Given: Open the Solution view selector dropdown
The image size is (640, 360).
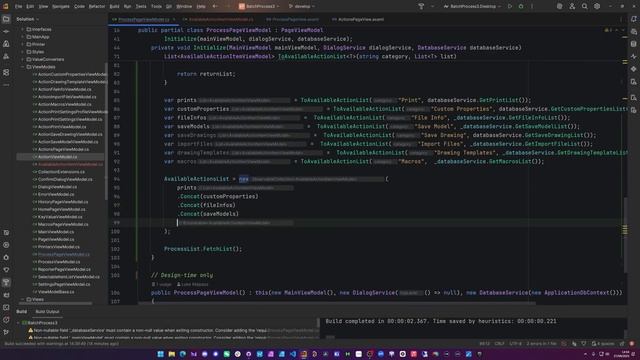Looking at the screenshot, I should [x=27, y=19].
